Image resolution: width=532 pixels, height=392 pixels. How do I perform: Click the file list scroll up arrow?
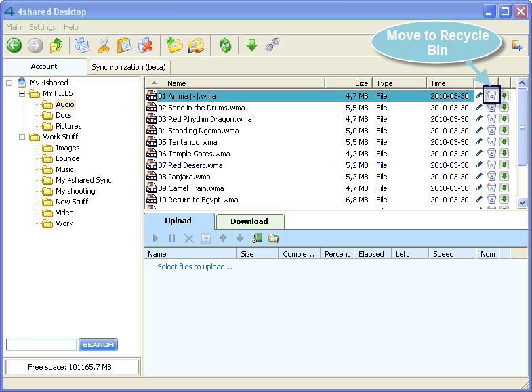(x=522, y=83)
